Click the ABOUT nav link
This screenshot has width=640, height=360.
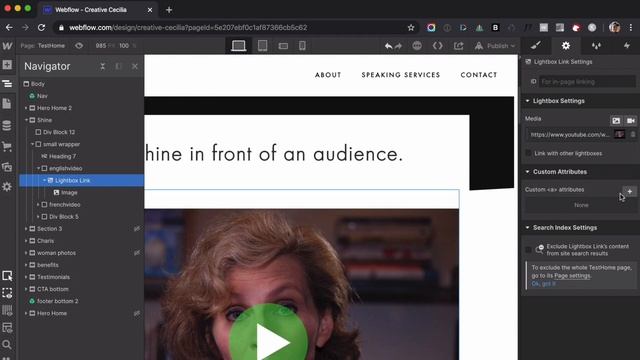[x=328, y=75]
